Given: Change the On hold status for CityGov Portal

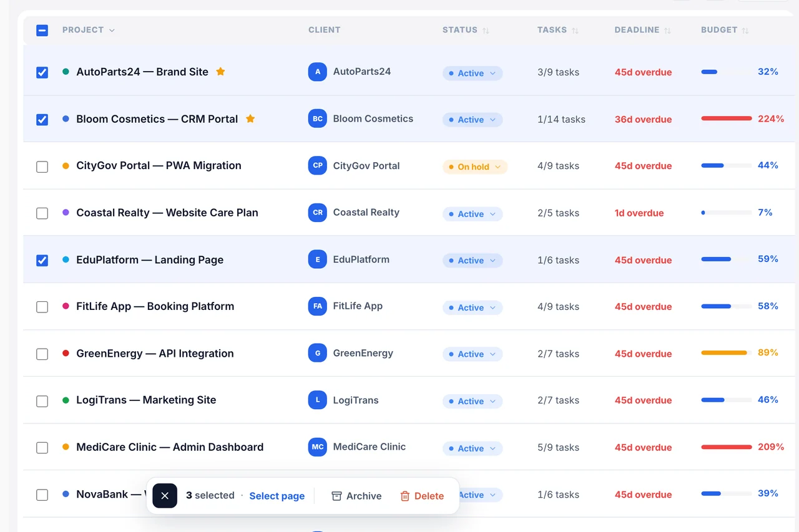Looking at the screenshot, I should [x=475, y=167].
